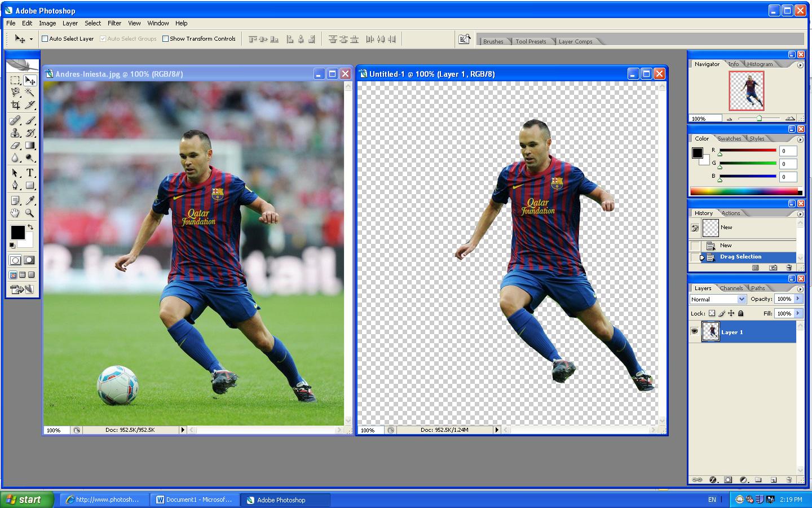Enable Show Transform Controls checkbox

coord(166,39)
